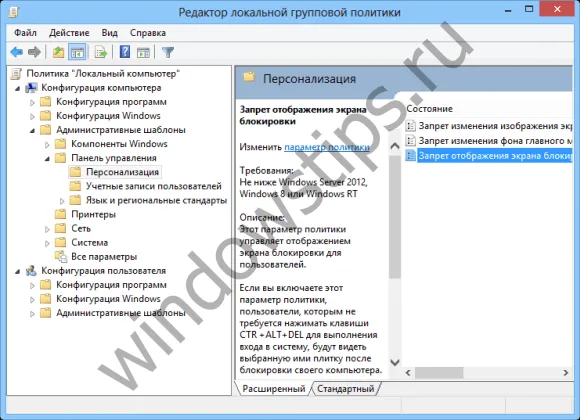The height and width of the screenshot is (420, 580).
Task: Click the Учетные записи пользователей folder icon
Action: pyautogui.click(x=75, y=186)
